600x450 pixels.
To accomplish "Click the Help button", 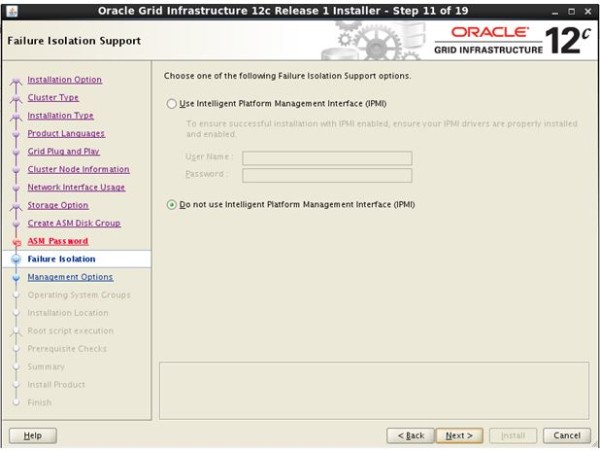I will [33, 435].
